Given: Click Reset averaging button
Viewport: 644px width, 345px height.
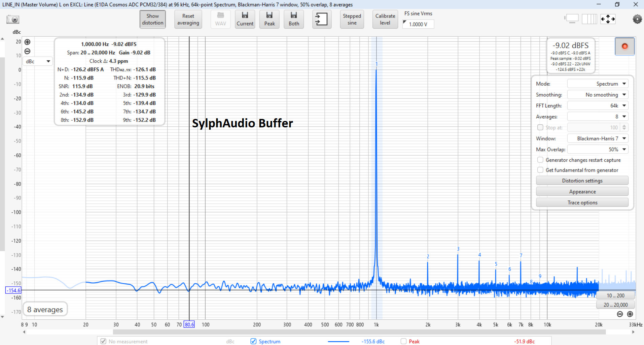Looking at the screenshot, I should 188,19.
